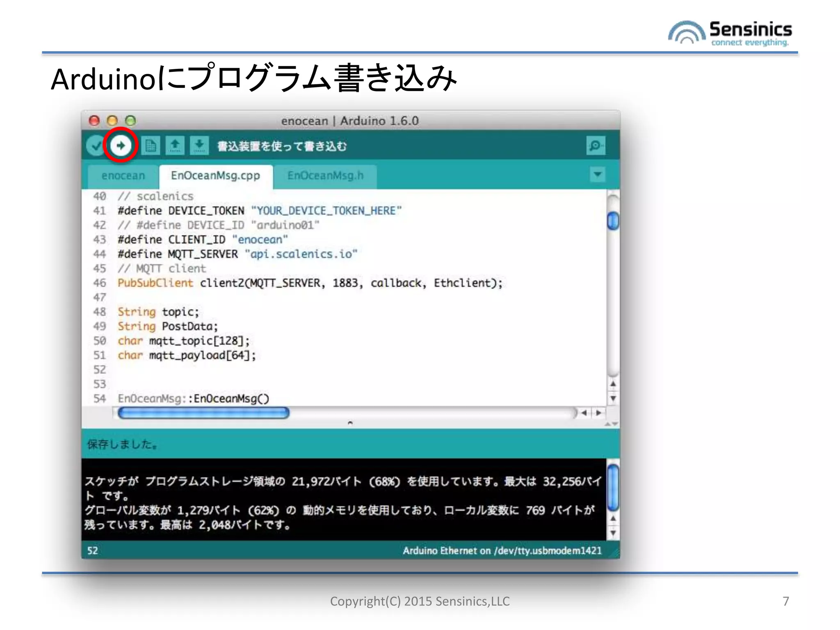Click board info "Arduino Ethernet on /dev/tty.usbmodem1421"
This screenshot has width=840, height=630.
[502, 550]
